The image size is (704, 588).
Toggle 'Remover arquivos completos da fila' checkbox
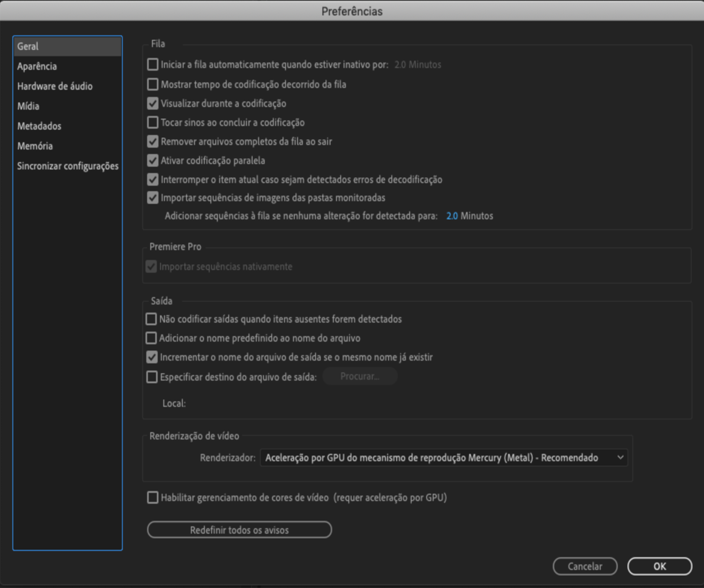pos(153,141)
